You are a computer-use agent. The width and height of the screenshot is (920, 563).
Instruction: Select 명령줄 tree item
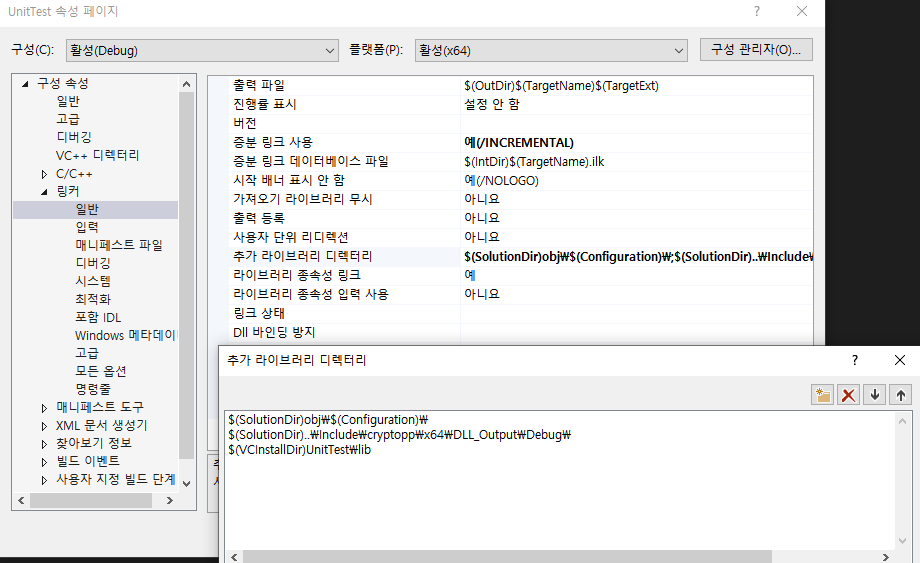click(x=93, y=389)
